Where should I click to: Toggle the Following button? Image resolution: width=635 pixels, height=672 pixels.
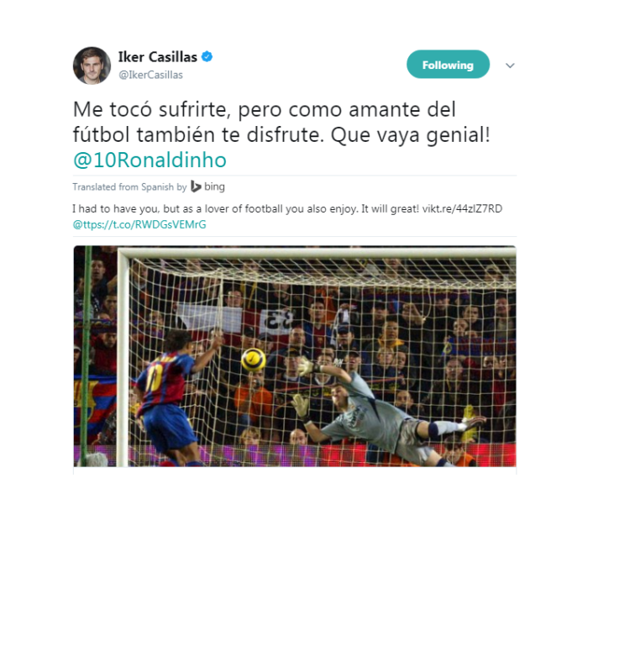448,65
